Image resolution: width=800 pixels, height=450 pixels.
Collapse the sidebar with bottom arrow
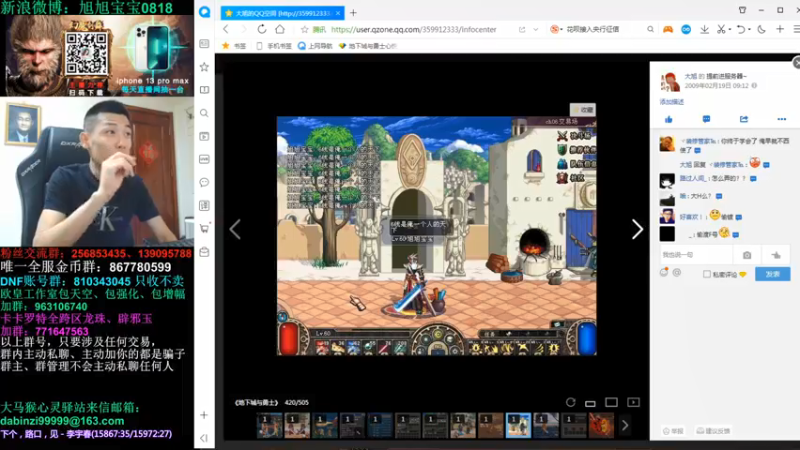pyautogui.click(x=204, y=438)
